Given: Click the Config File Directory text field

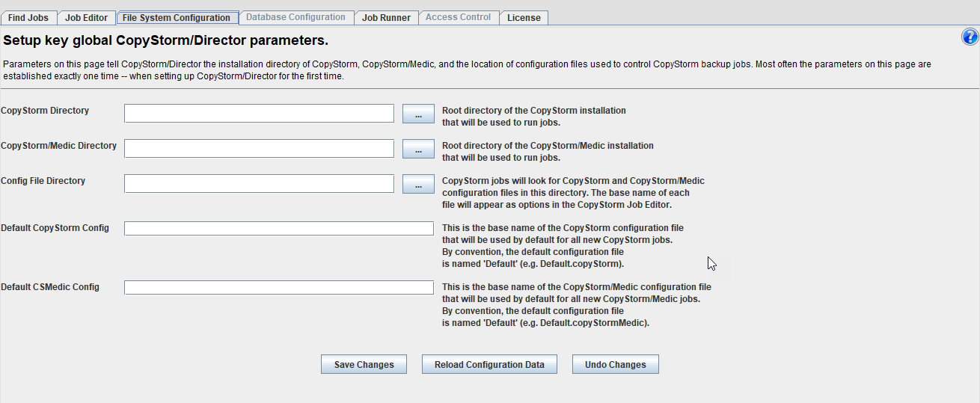Looking at the screenshot, I should tap(259, 183).
